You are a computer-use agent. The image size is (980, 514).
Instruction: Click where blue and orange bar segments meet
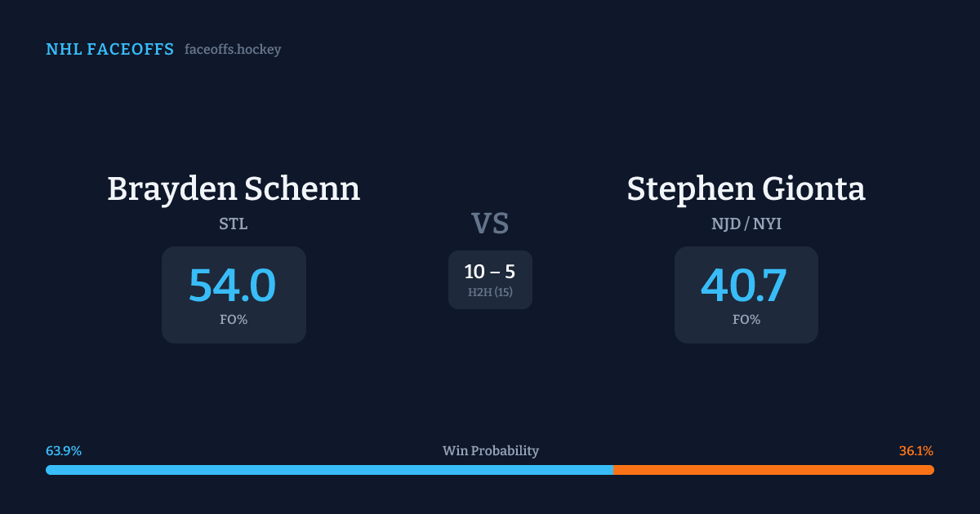click(613, 470)
